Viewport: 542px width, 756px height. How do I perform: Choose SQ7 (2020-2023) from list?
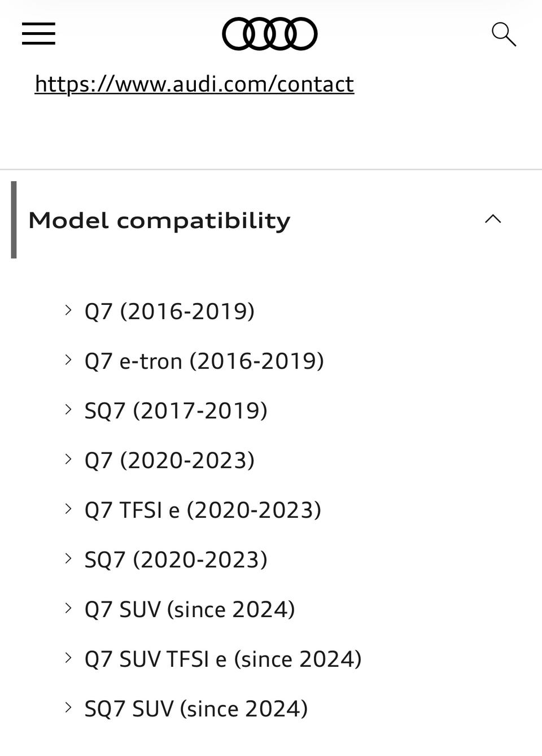[x=176, y=560]
